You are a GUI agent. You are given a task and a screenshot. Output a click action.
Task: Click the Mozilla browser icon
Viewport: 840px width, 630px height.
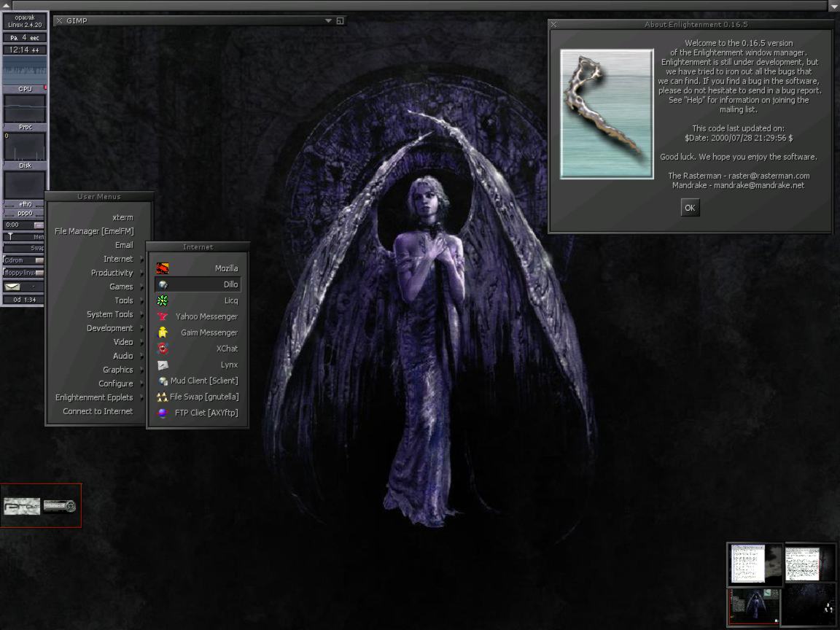[x=163, y=268]
